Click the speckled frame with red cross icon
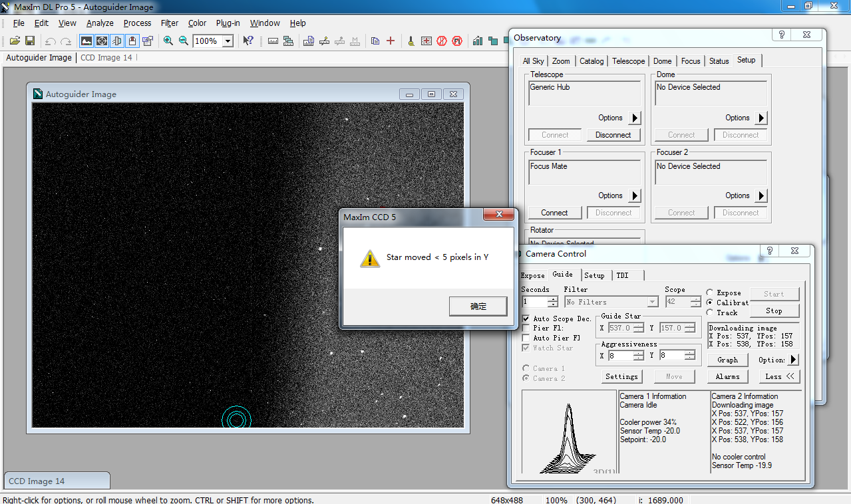This screenshot has width=851, height=504. [x=426, y=41]
